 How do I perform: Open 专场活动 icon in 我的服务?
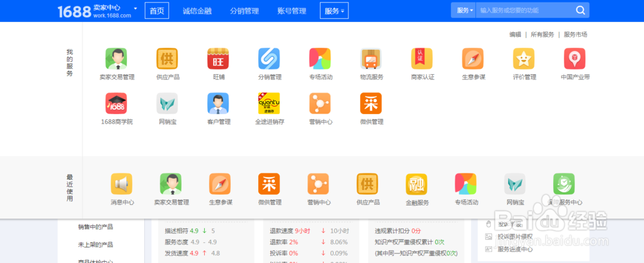click(x=320, y=59)
